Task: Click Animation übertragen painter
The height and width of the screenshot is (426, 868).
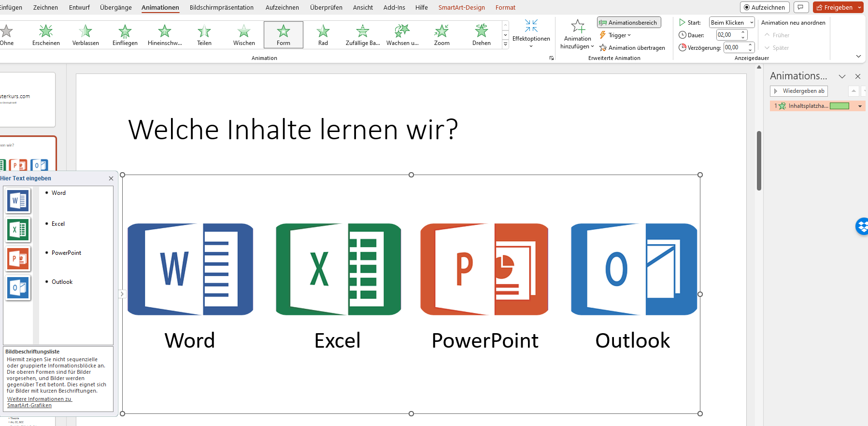Action: pyautogui.click(x=632, y=48)
